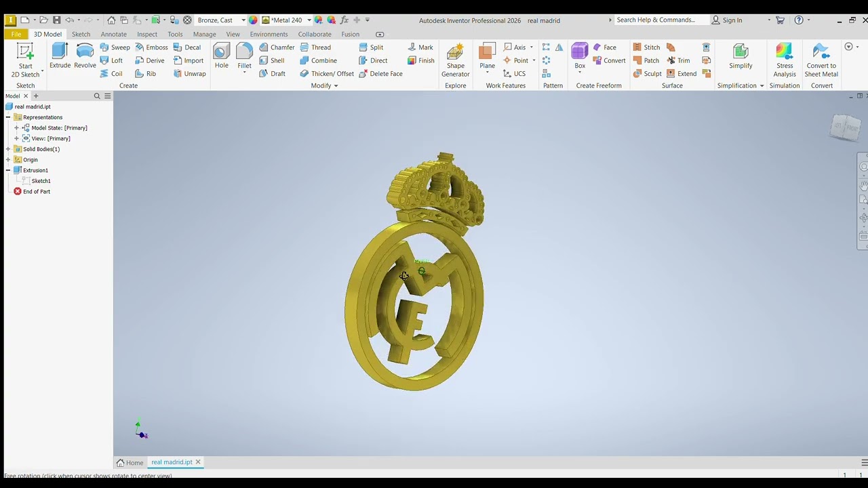Select the Thread tool
This screenshot has height=488, width=868.
[315, 47]
